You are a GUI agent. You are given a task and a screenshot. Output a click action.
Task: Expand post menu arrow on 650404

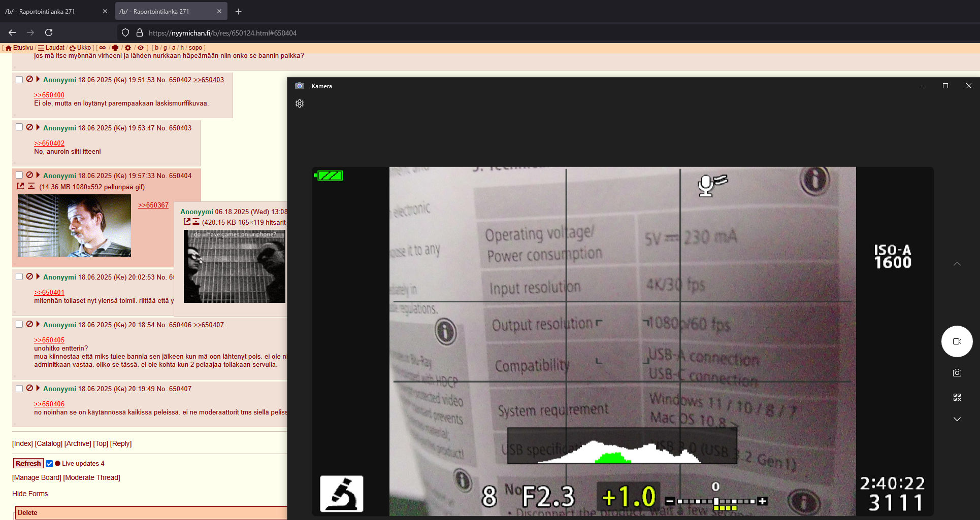click(38, 175)
